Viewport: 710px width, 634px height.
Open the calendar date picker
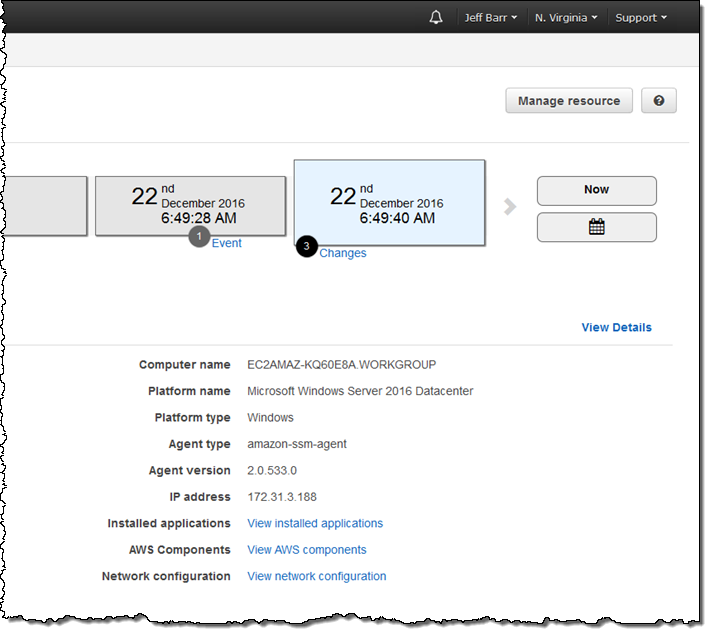click(596, 227)
